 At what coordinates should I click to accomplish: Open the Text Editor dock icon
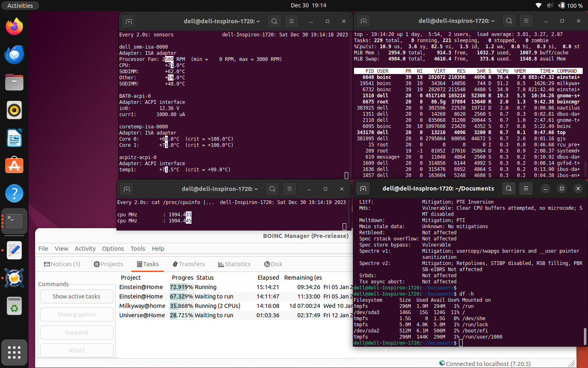(14, 250)
